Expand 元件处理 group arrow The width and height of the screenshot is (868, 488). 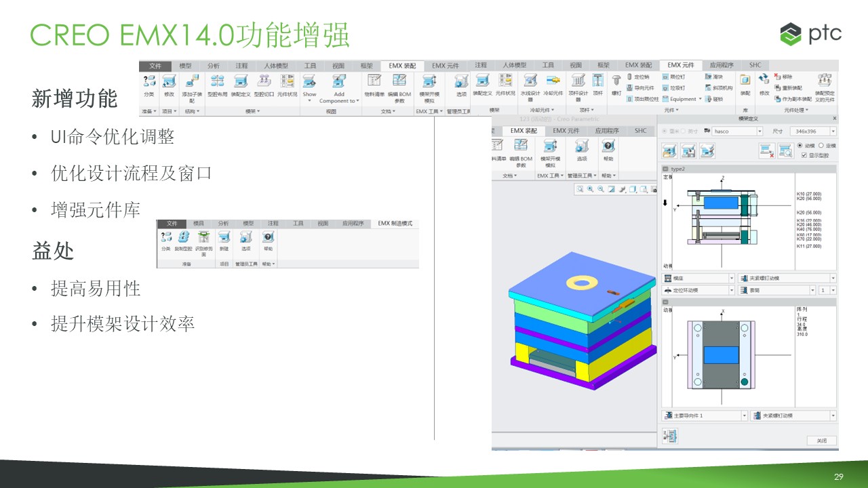pos(808,110)
